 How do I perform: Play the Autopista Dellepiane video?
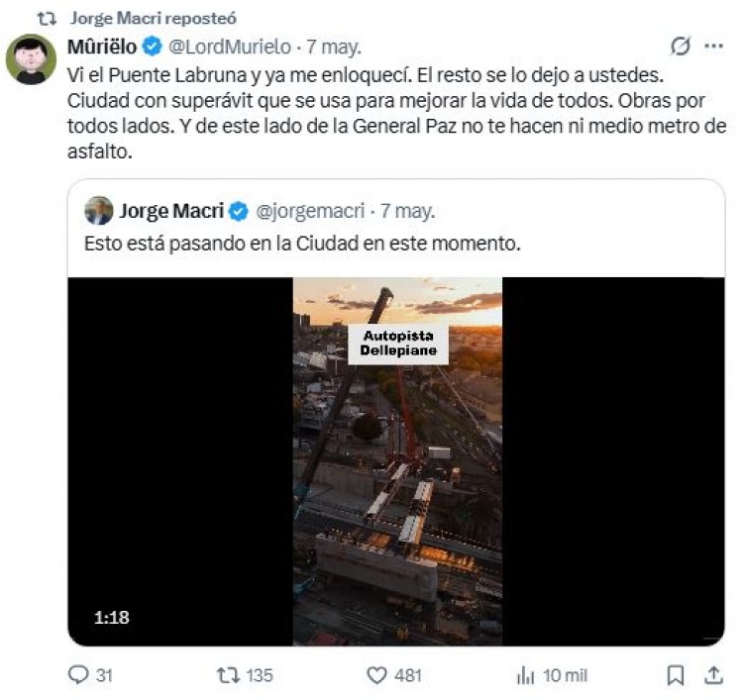coord(397,461)
